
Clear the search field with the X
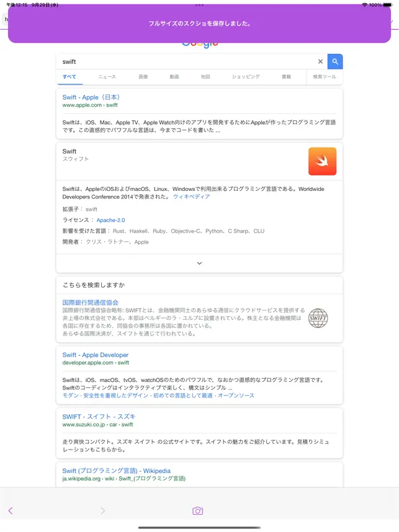coord(320,61)
